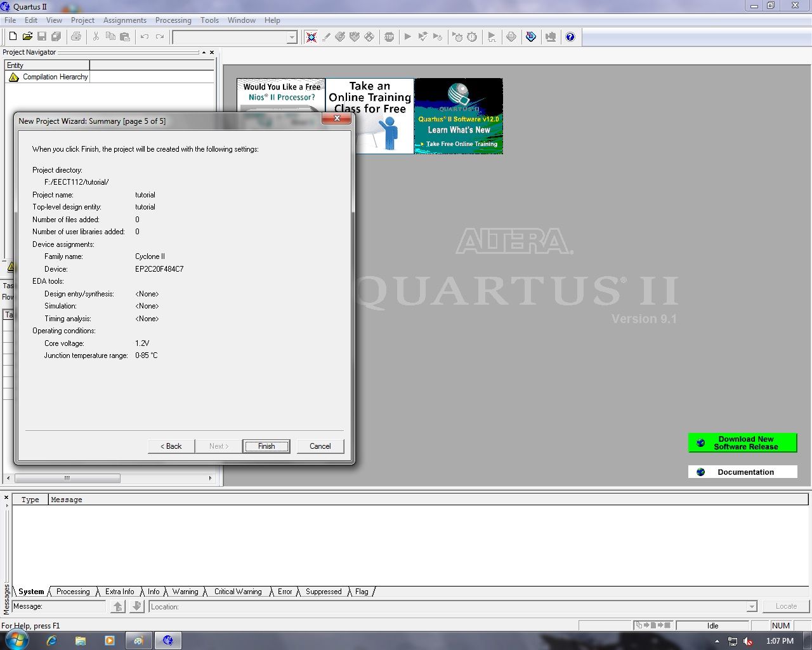Select the Paste toolbar icon
812x650 pixels.
pos(124,36)
